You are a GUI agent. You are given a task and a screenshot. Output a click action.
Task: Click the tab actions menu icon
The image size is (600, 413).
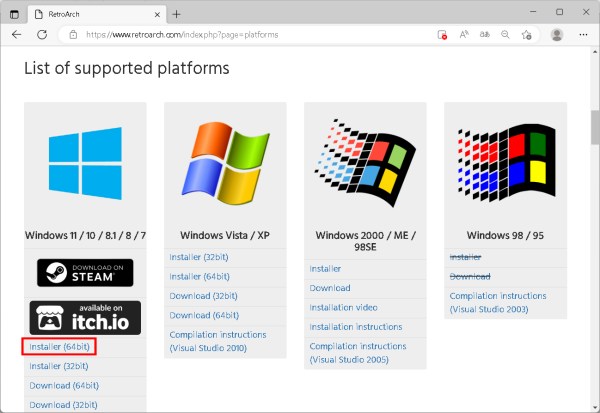click(x=15, y=14)
